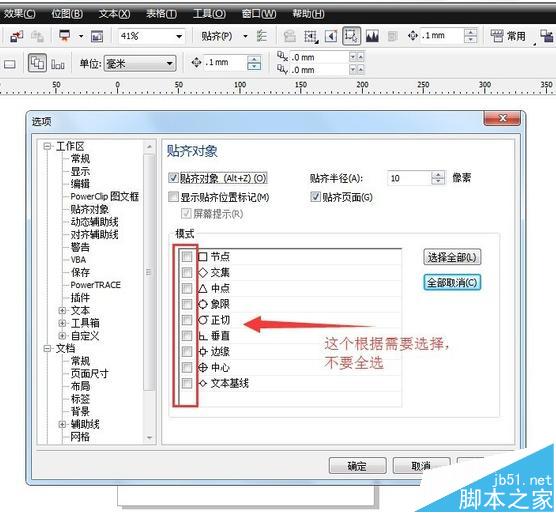Click the 贴齐半径 value field showing 10

pos(409,178)
